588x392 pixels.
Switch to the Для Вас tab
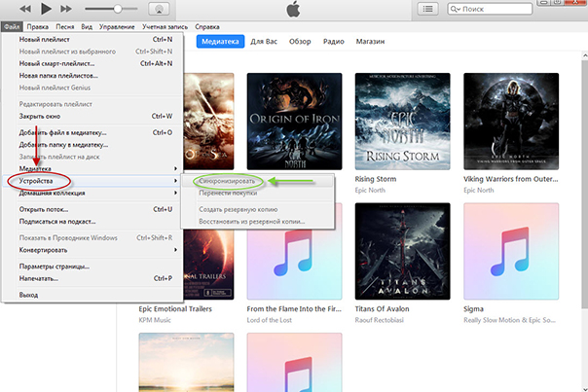click(264, 43)
